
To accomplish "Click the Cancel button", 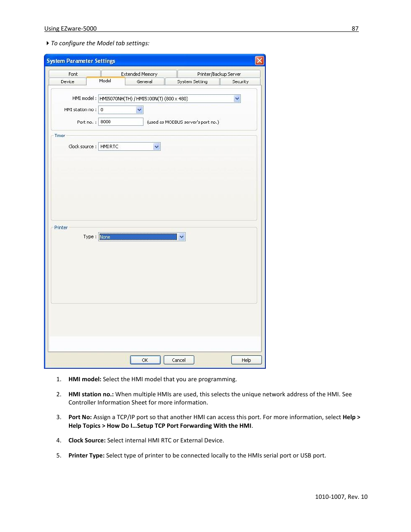I will 179,360.
